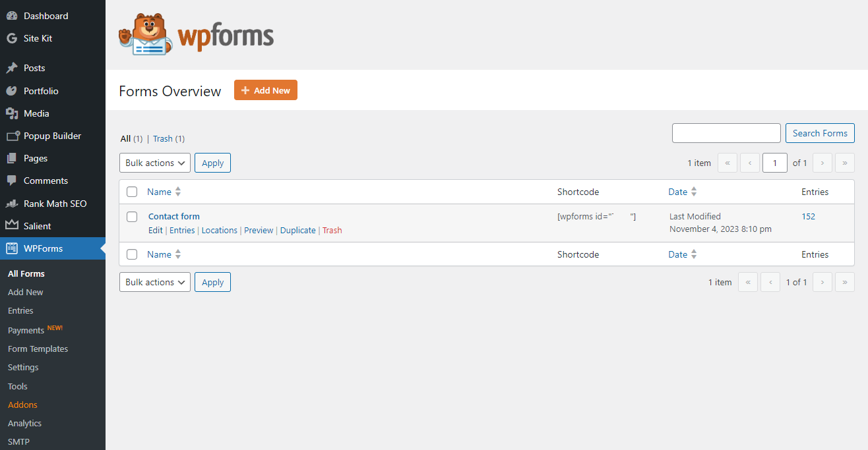Click the Posts pushpin icon
This screenshot has height=450, width=868.
[12, 68]
